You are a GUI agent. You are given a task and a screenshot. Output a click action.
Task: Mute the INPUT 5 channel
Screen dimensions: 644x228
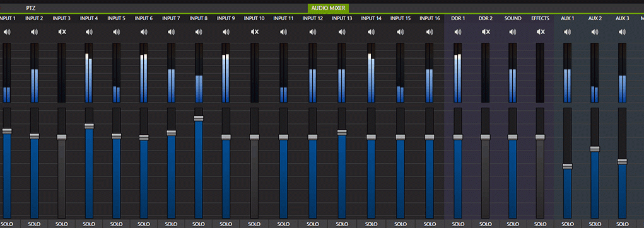pos(117,31)
